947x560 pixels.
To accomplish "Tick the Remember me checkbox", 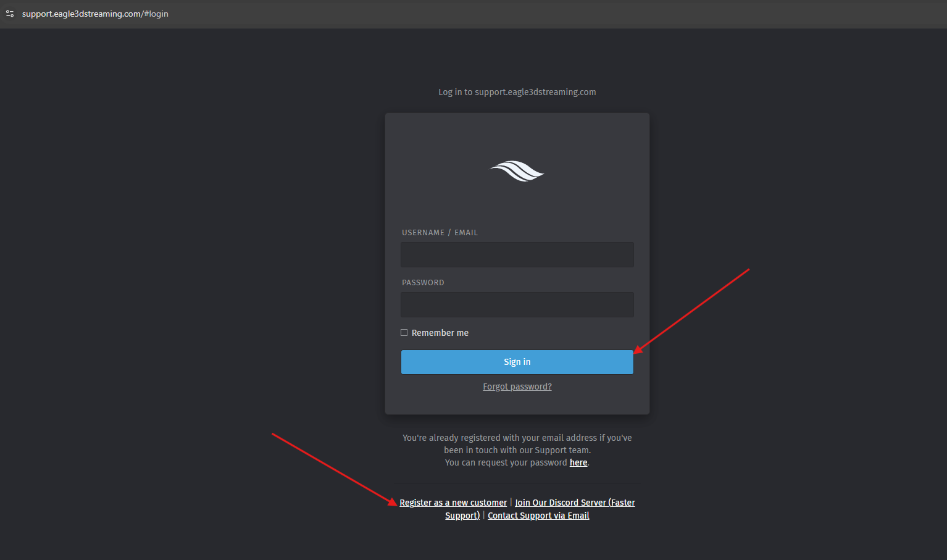I will 404,333.
